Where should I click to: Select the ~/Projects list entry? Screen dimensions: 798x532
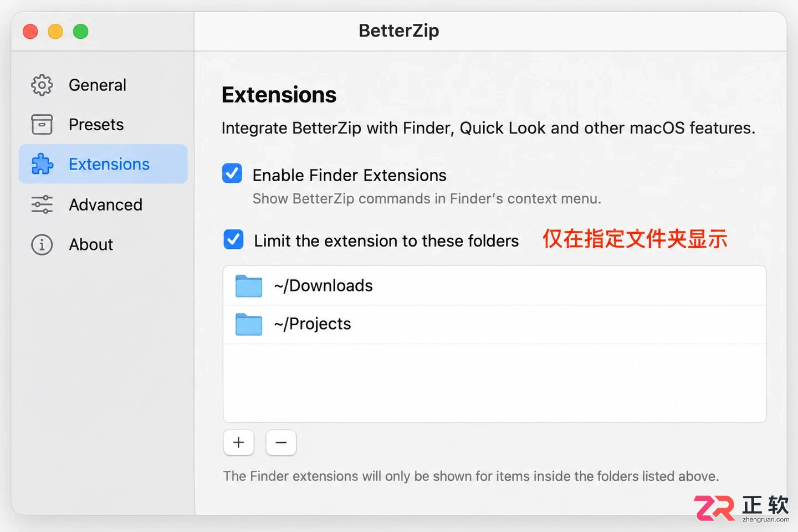(494, 324)
